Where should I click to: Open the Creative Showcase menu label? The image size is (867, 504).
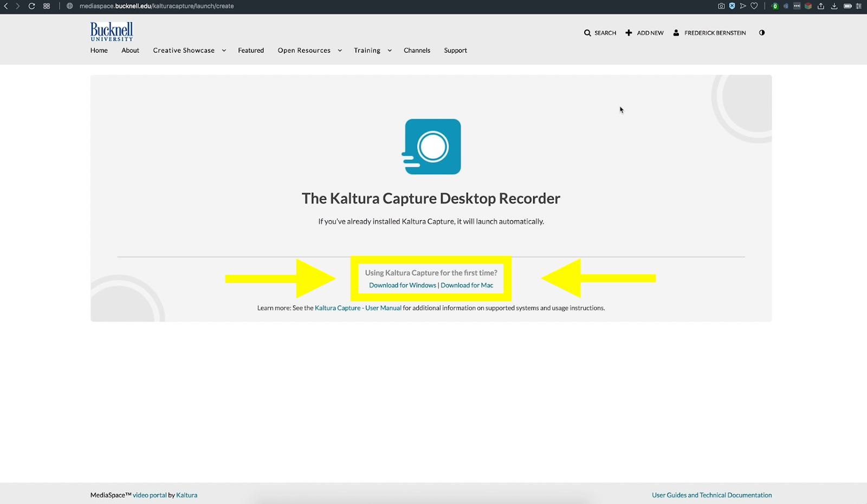184,50
